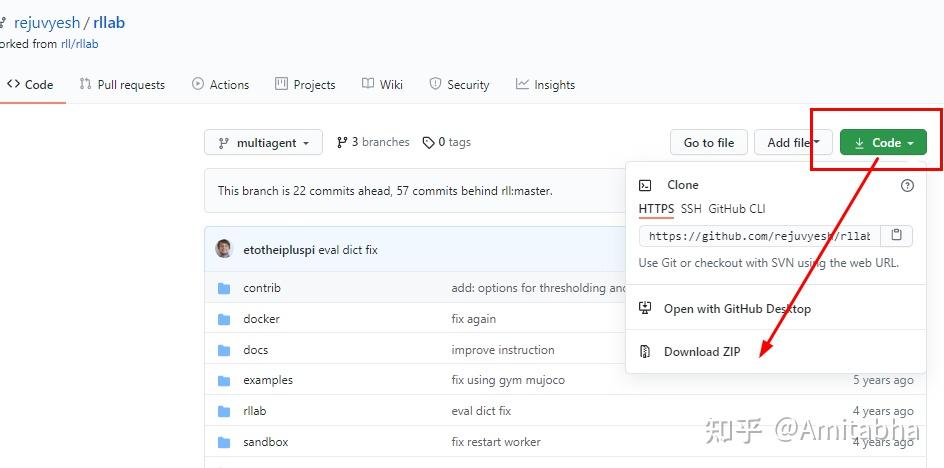
Task: Click the docker folder icon
Action: coord(224,319)
